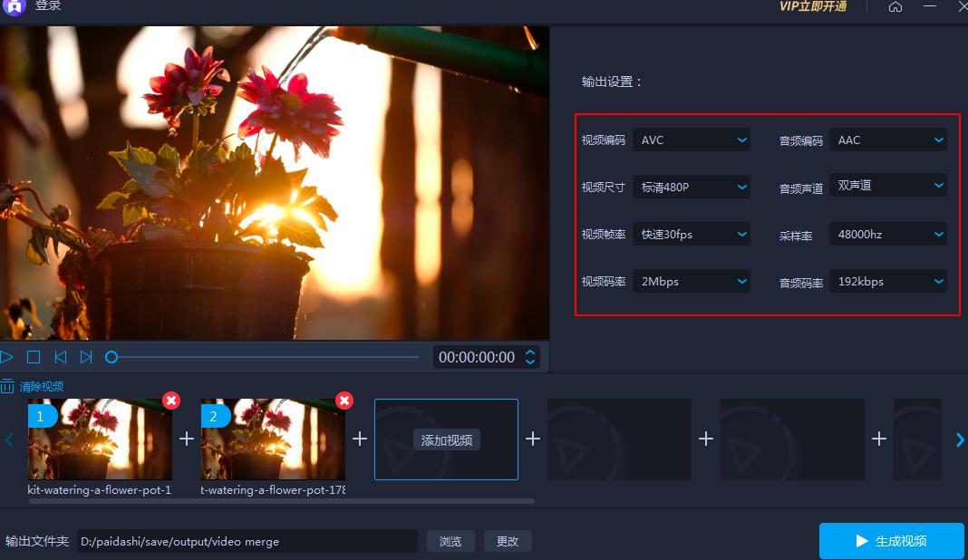Click the 更改 change button
968x560 pixels.
(x=508, y=542)
